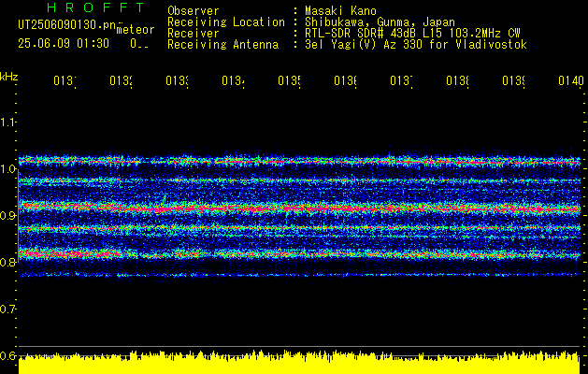This screenshot has height=374, width=588.
Task: Click the 'Observer' field label
Action: click(x=194, y=11)
